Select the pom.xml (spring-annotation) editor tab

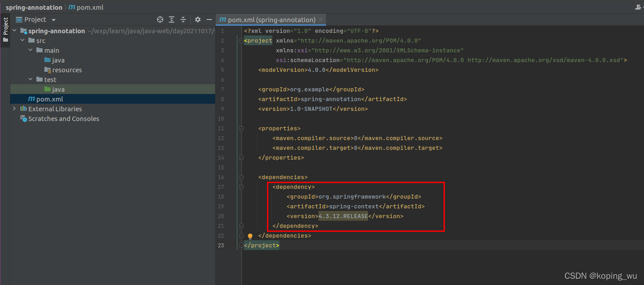[271, 20]
